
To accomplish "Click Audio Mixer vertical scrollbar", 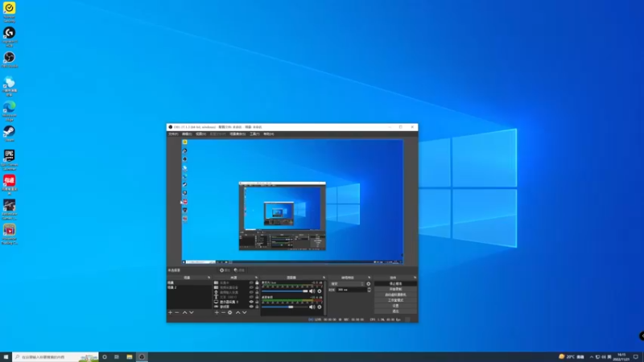I will click(325, 298).
